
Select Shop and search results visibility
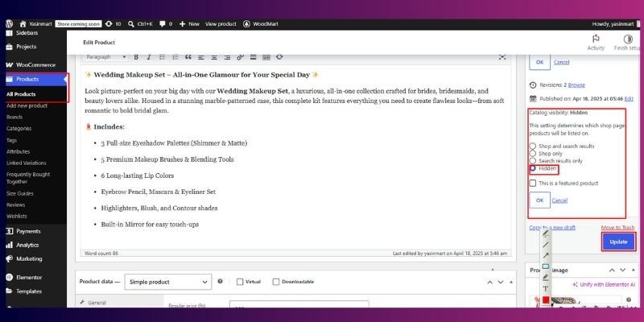point(533,146)
